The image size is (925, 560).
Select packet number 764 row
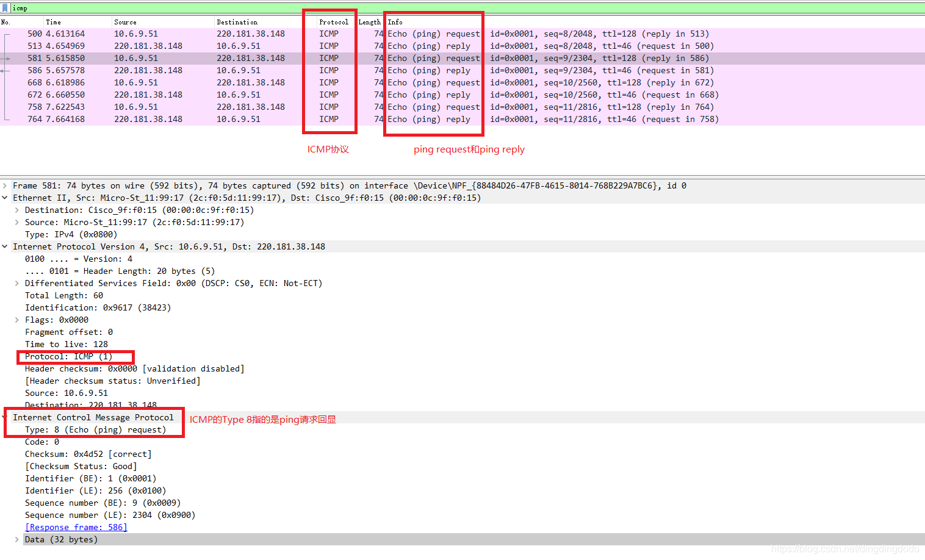[462, 119]
